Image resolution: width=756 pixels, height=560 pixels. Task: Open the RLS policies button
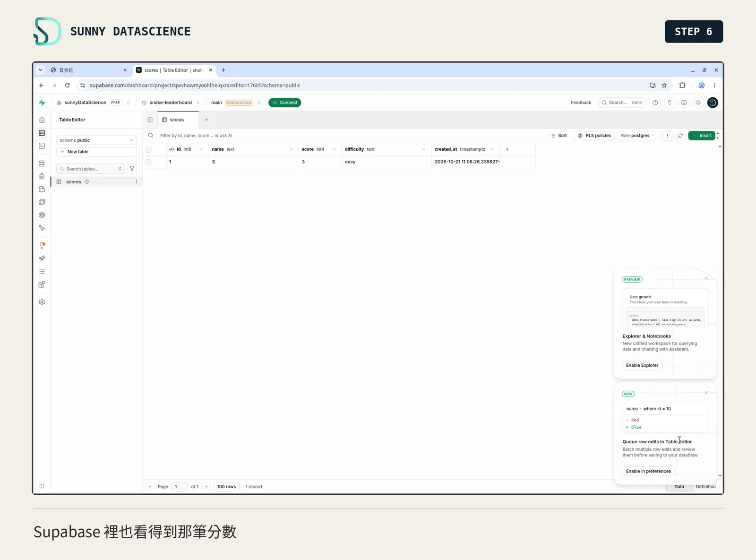coord(594,136)
